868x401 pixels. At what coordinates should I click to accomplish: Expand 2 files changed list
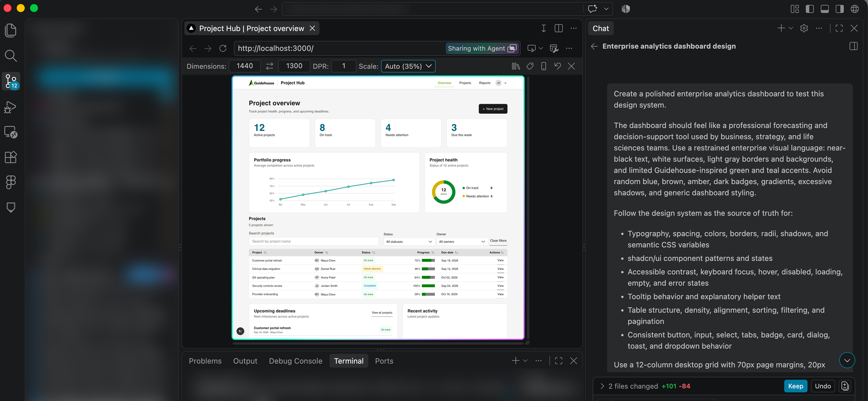[x=602, y=386]
